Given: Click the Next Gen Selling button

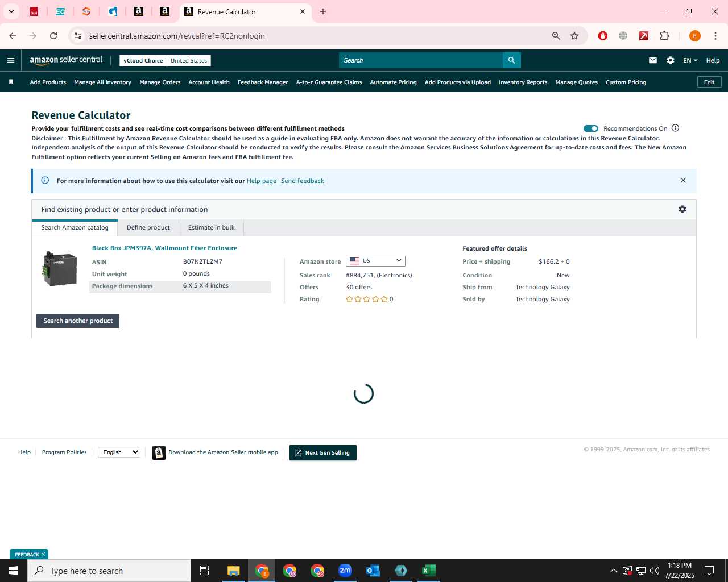Looking at the screenshot, I should point(323,452).
